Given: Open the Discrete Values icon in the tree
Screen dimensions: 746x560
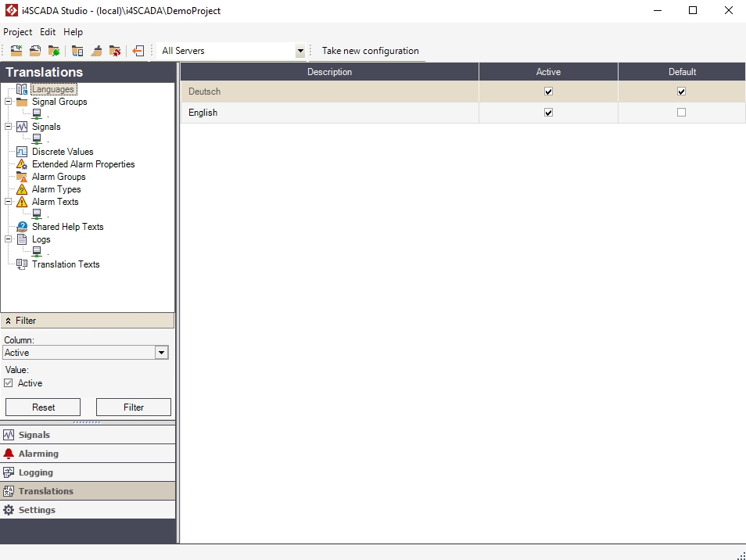Looking at the screenshot, I should click(x=22, y=151).
